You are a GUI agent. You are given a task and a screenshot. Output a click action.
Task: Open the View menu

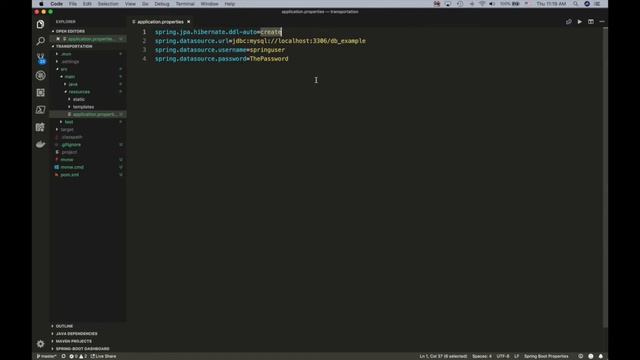tap(130, 4)
